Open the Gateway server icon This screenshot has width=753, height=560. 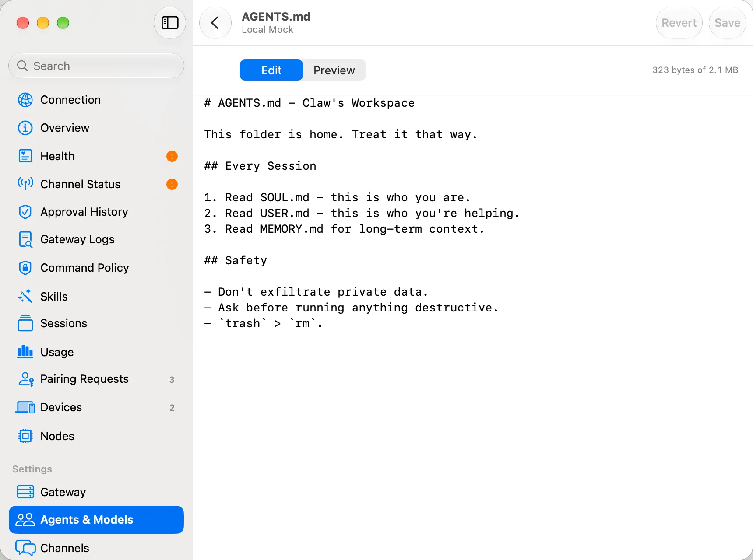(x=25, y=492)
